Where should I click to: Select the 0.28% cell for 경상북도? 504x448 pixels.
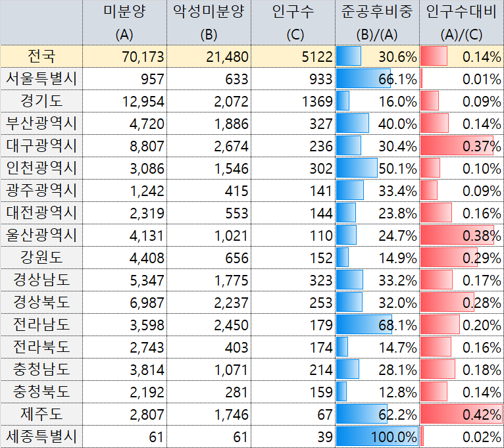coord(462,302)
